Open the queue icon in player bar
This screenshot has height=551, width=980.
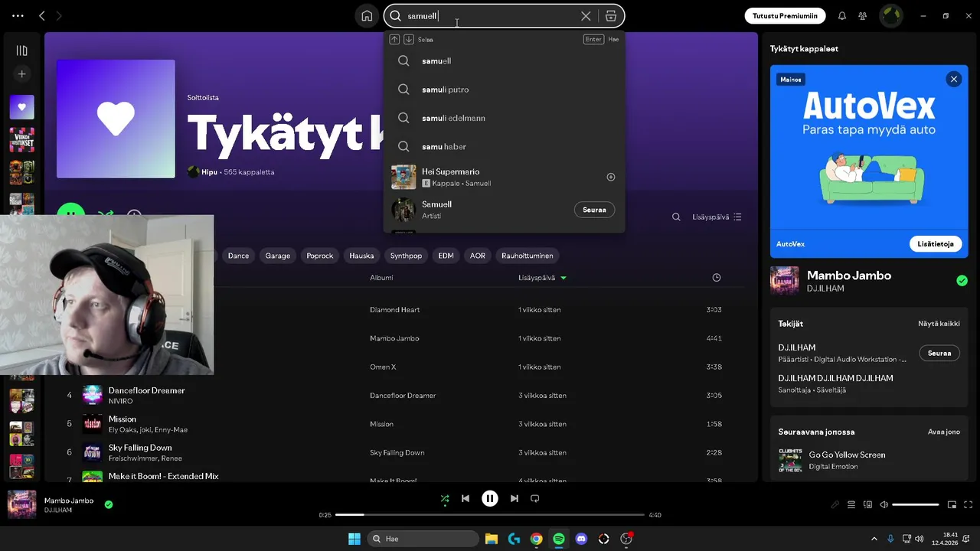tap(851, 505)
